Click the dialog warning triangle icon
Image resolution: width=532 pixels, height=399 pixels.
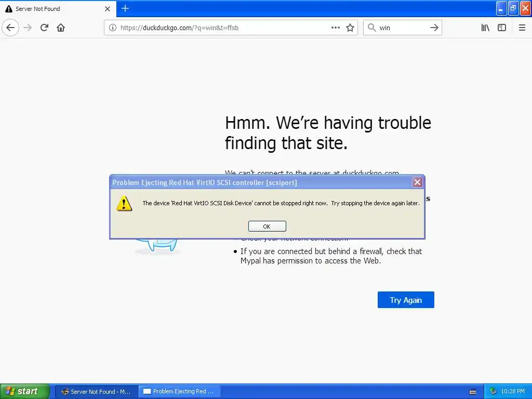coord(124,203)
